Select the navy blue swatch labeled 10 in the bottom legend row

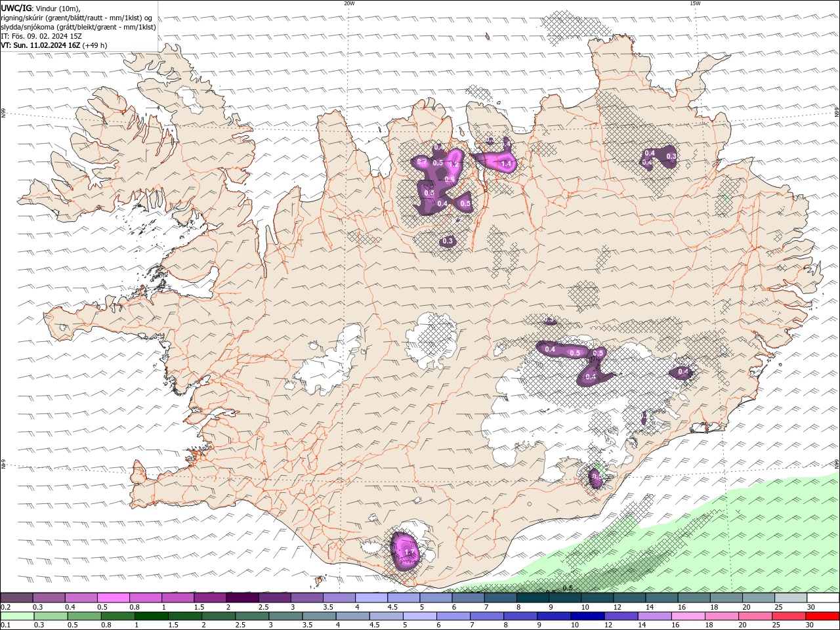[587, 616]
